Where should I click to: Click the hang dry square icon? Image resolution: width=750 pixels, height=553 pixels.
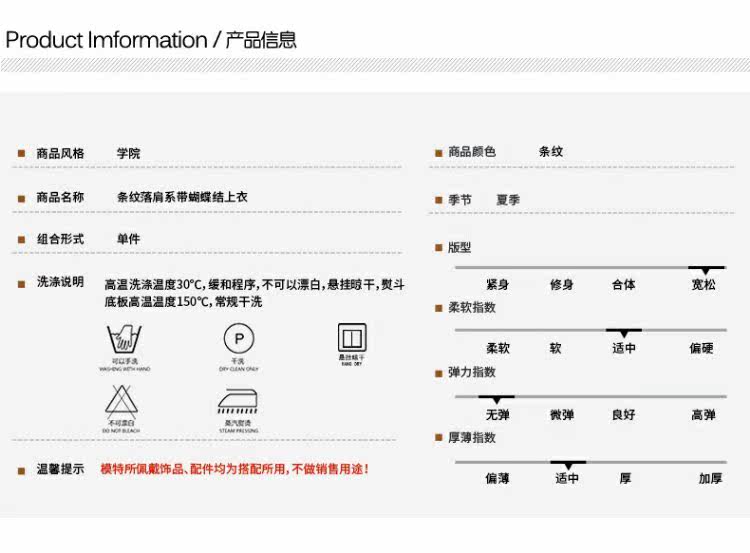(x=352, y=337)
